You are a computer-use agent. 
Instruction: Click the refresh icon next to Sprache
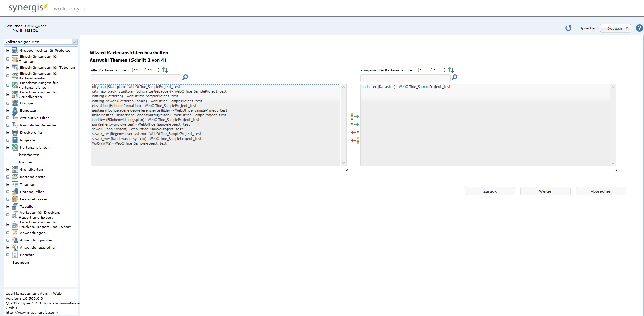pyautogui.click(x=568, y=28)
